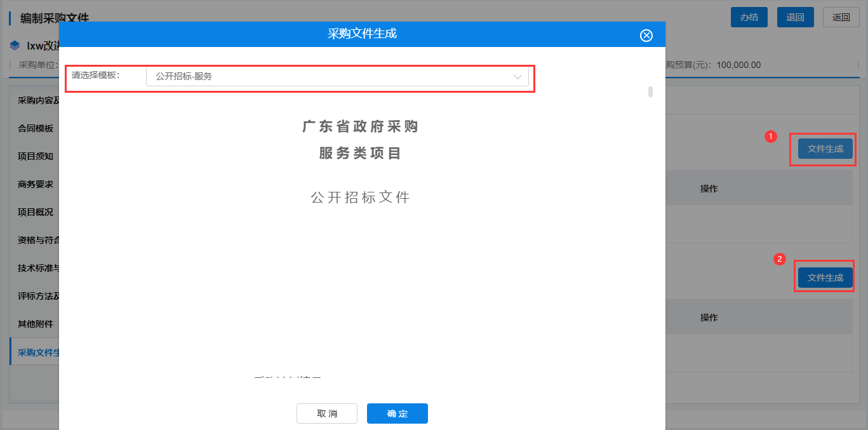Click the 服务类项目 heading text
The image size is (868, 430).
360,153
